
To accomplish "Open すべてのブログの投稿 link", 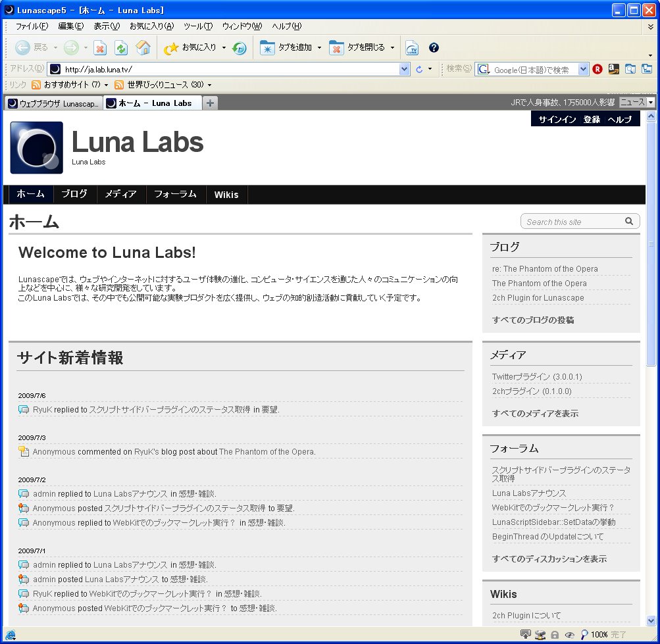I will [533, 320].
